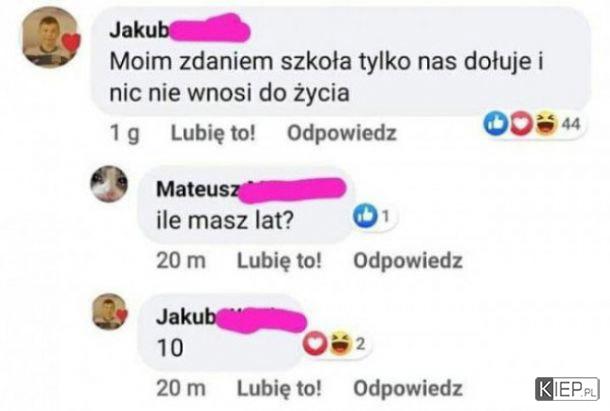
Task: Click 'Odpowiedz' under Mateusz's comment
Action: [x=408, y=260]
